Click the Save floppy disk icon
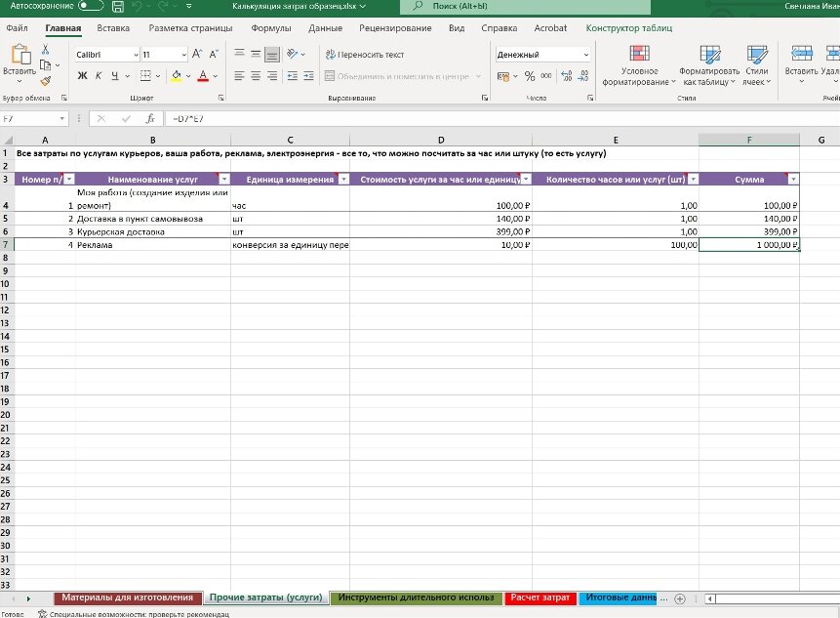 tap(117, 7)
